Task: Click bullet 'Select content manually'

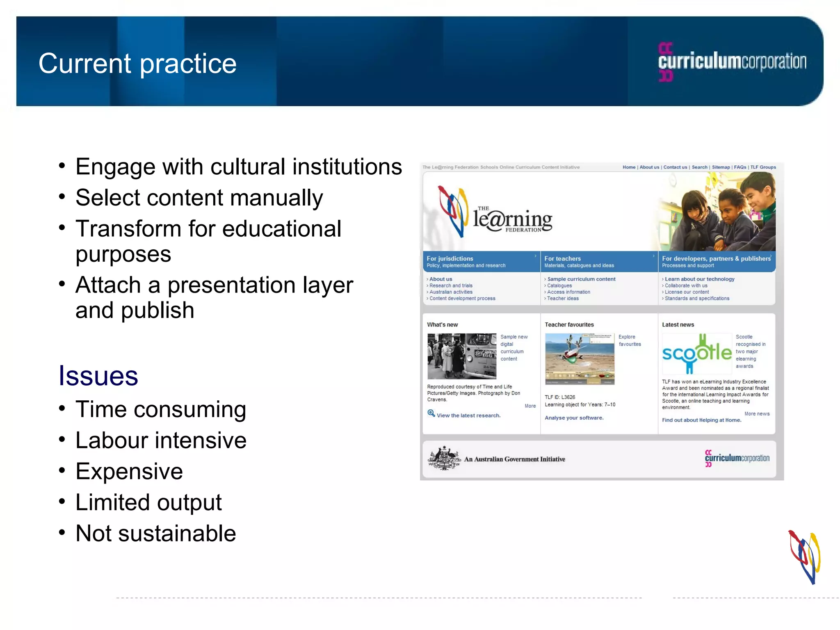Action: coord(199,199)
